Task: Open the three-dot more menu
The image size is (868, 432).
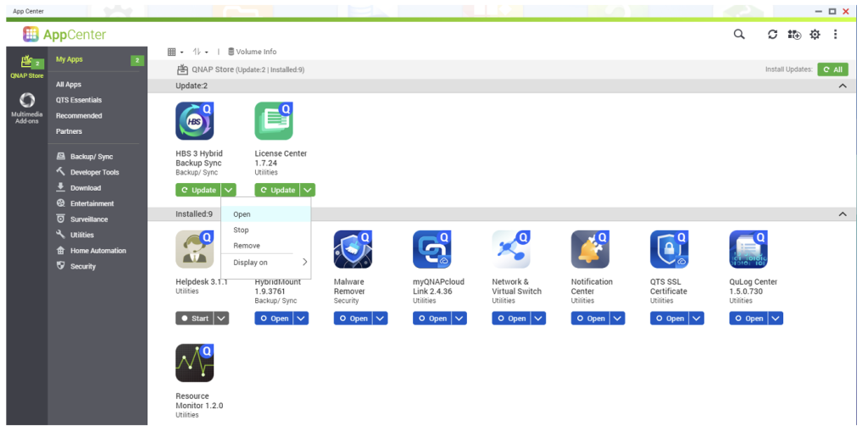Action: tap(835, 34)
